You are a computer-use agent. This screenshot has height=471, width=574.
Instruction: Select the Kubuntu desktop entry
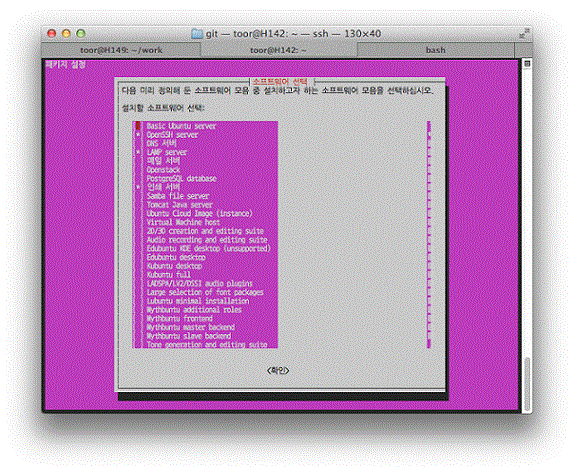click(x=174, y=266)
